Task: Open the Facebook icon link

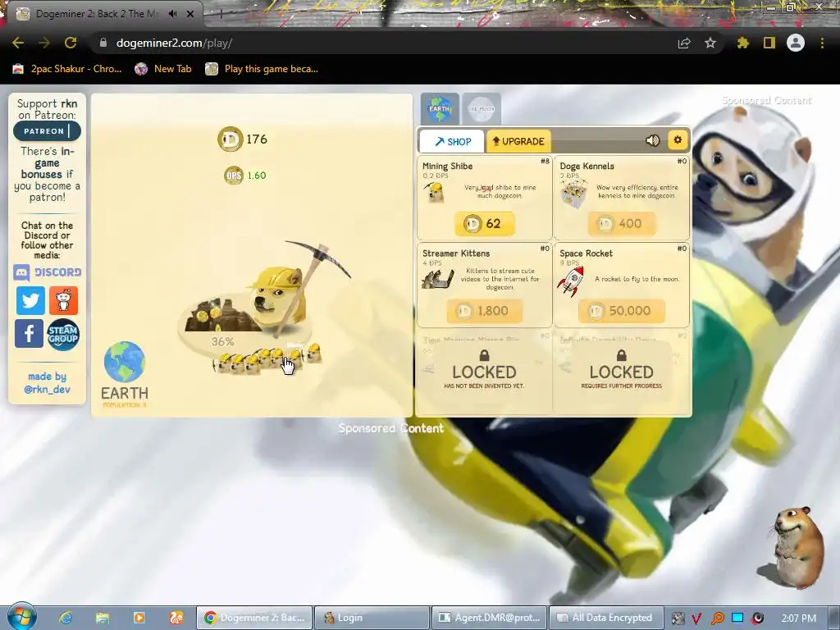Action: 29,333
